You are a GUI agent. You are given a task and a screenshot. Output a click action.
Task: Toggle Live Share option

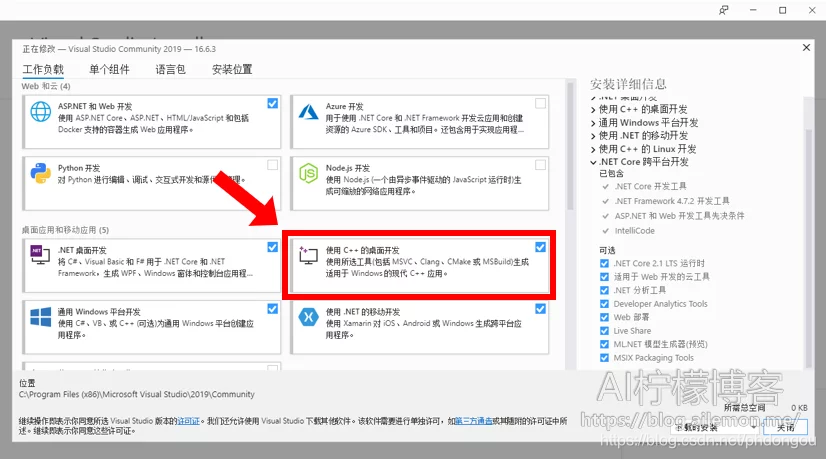click(x=604, y=331)
